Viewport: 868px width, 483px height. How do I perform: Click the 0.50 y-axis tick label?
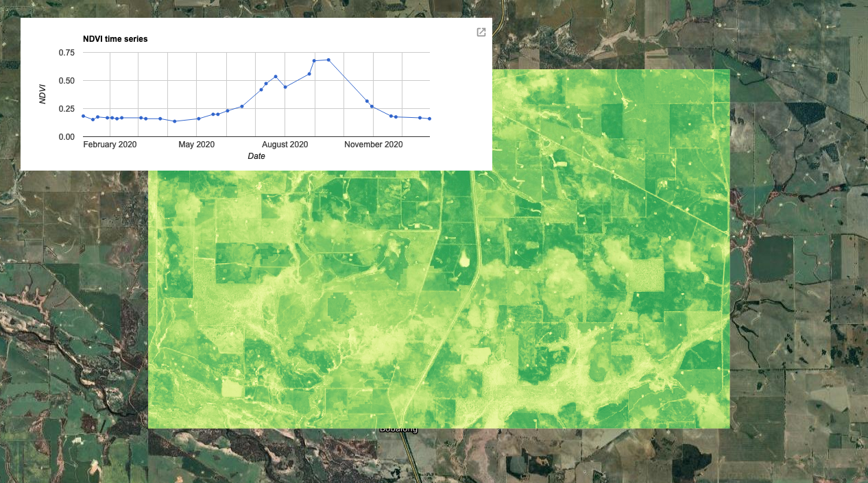(67, 81)
